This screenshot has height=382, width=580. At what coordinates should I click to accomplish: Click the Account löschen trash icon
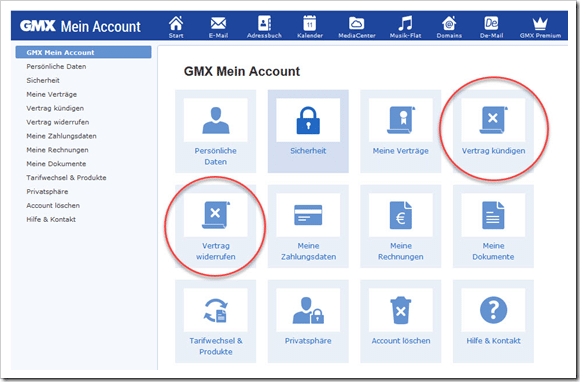click(x=401, y=310)
